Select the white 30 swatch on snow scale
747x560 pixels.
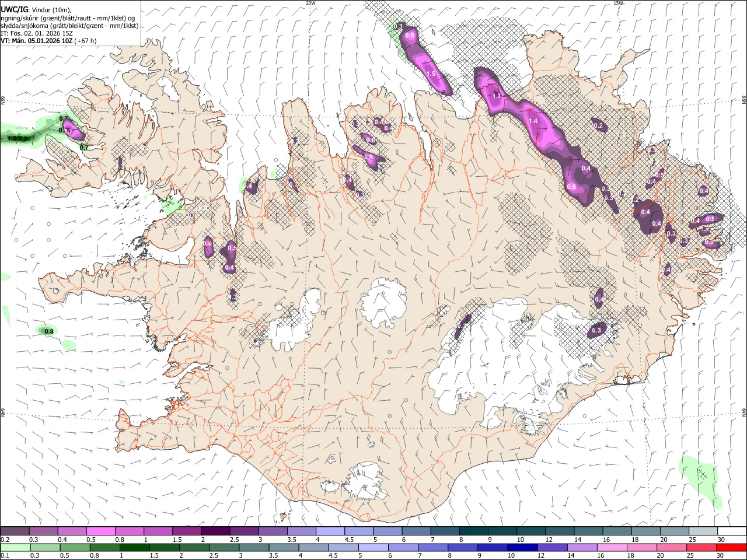(732, 531)
